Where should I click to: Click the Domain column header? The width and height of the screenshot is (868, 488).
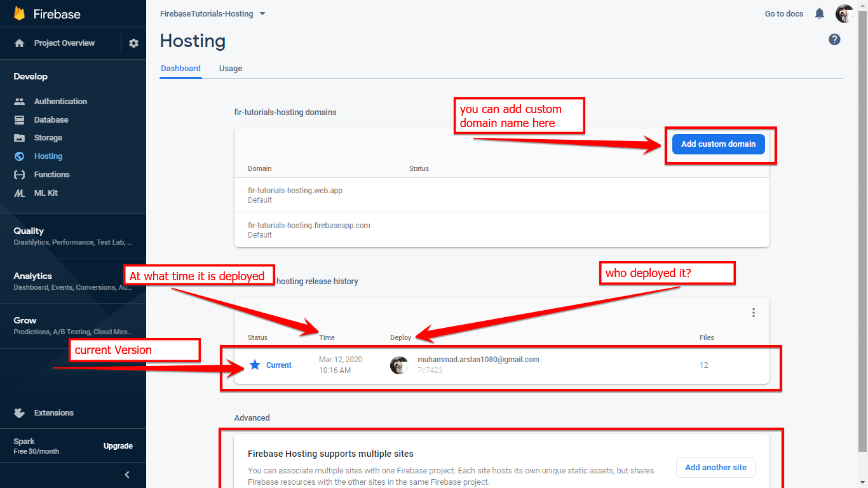click(x=260, y=169)
